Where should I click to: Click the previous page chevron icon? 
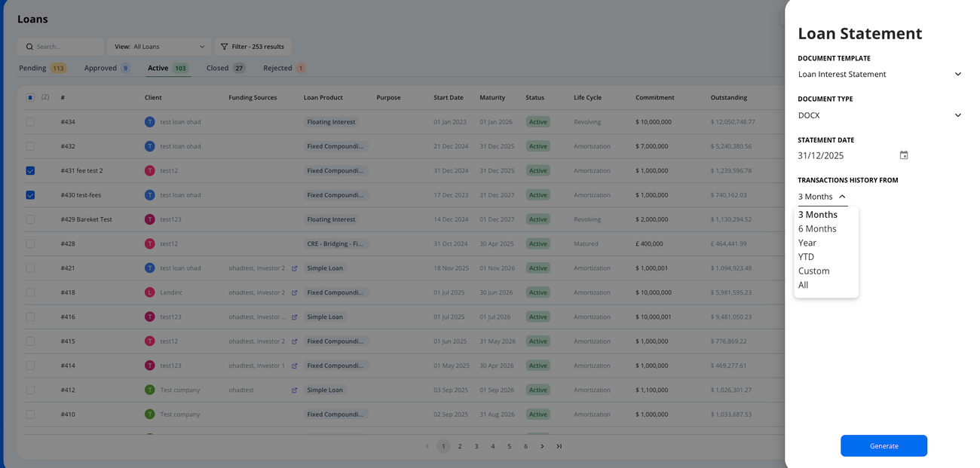point(427,446)
